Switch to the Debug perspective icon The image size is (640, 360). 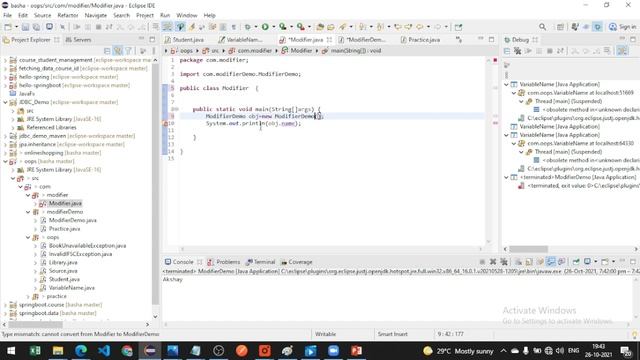(598, 27)
